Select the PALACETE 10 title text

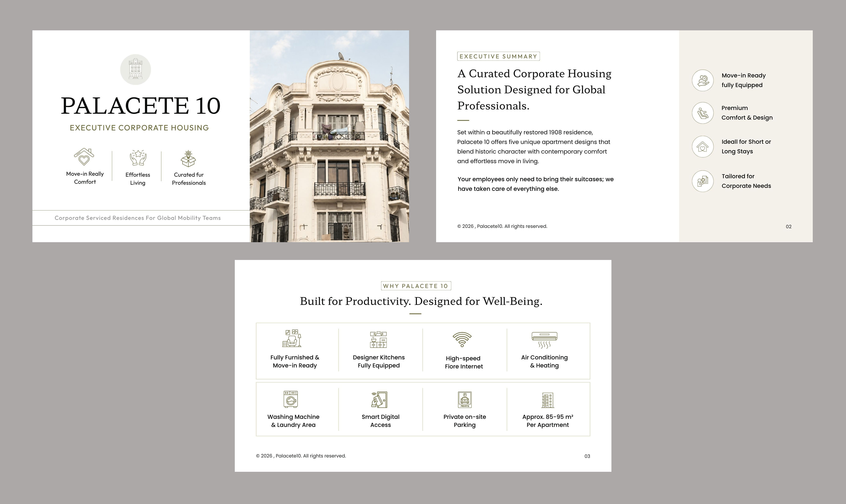141,106
